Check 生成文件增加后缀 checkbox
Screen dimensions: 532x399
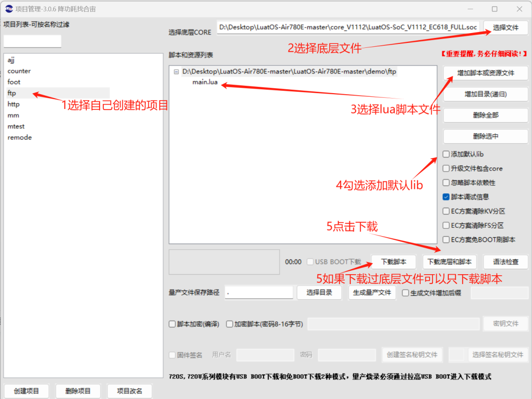(x=405, y=293)
